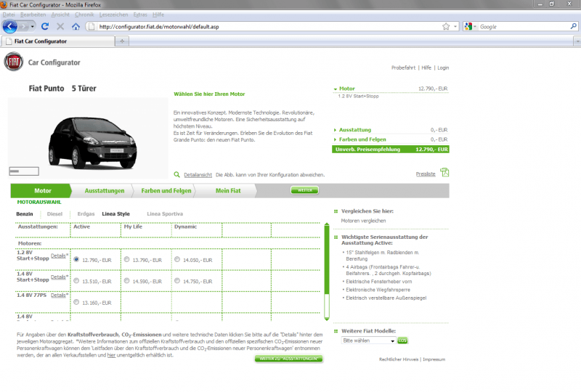This screenshot has width=581, height=392.
Task: Bookmark this page with the star icon
Action: pyautogui.click(x=446, y=27)
